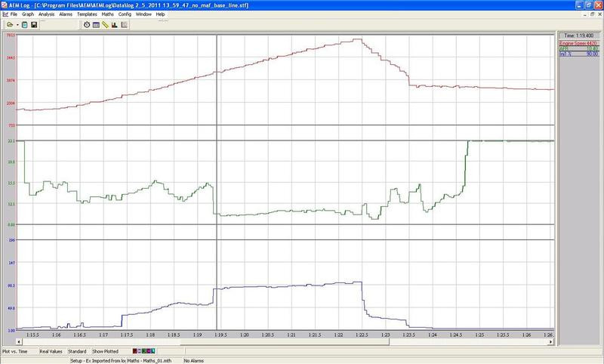The width and height of the screenshot is (604, 364).
Task: Click the stopwatch timer toolbar icon
Action: tap(87, 25)
